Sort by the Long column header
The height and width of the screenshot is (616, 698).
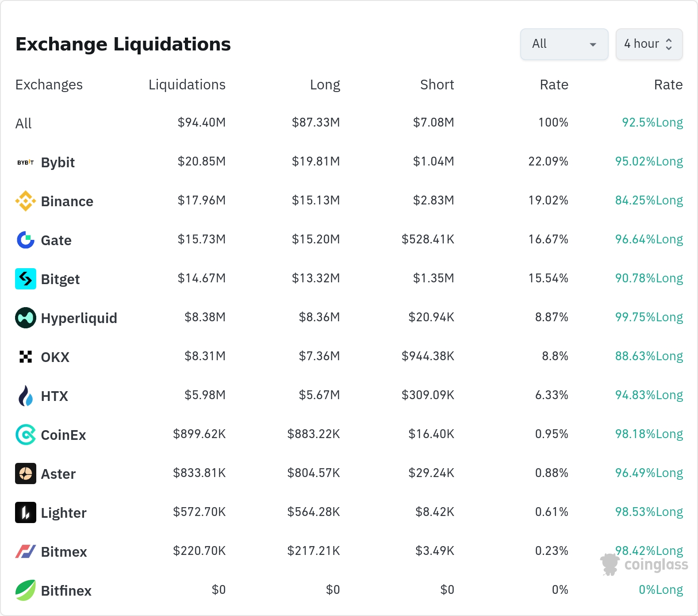(x=325, y=85)
